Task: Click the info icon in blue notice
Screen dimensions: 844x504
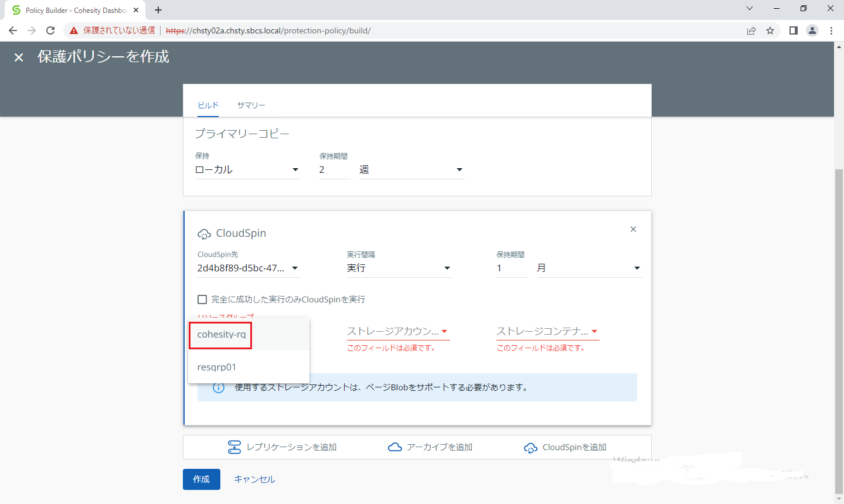Action: [219, 387]
